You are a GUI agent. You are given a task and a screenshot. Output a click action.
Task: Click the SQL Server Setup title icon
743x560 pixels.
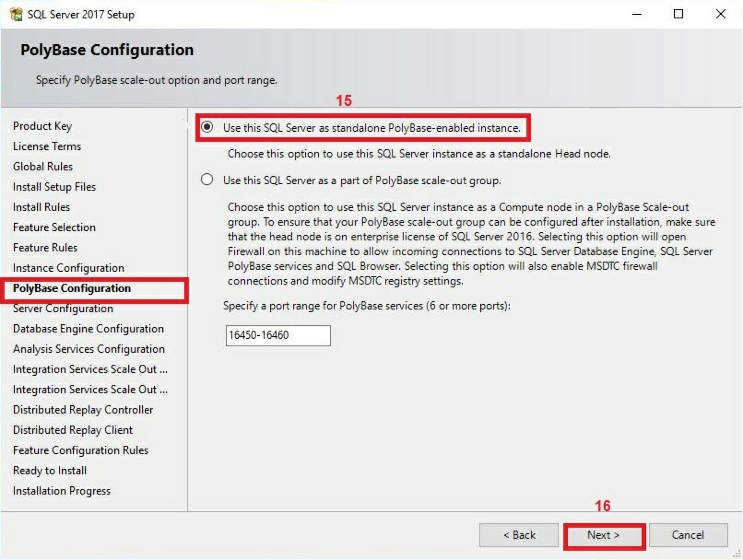pos(16,14)
